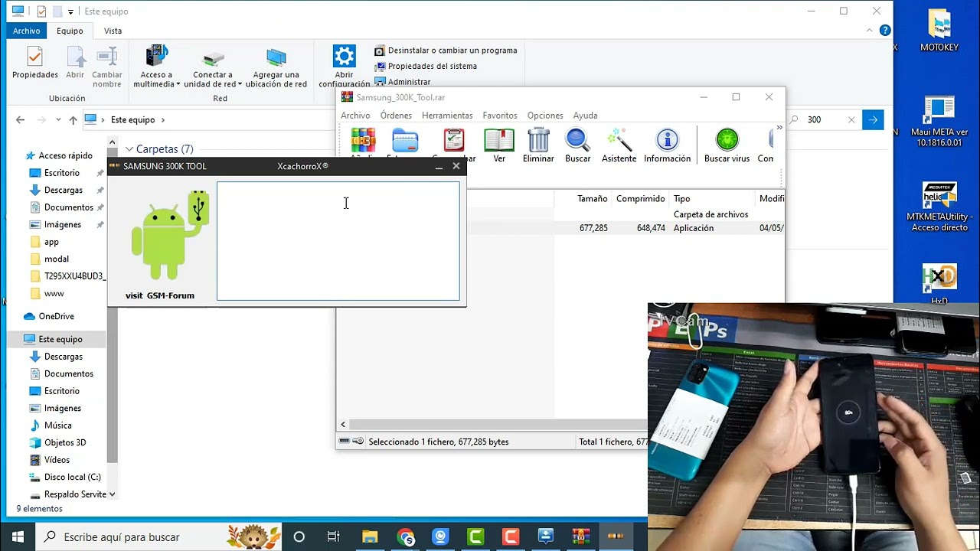Click the Comprimido column header in WinRAR

[641, 199]
